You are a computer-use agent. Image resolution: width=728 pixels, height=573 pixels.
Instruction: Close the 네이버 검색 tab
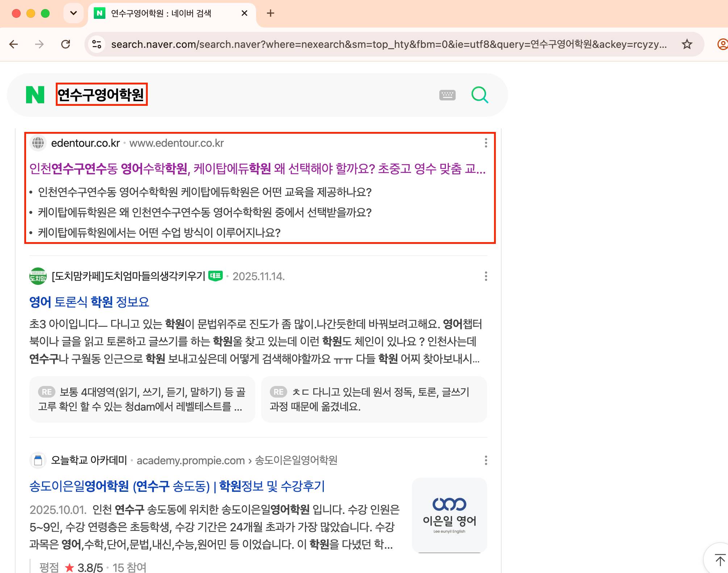pos(244,13)
